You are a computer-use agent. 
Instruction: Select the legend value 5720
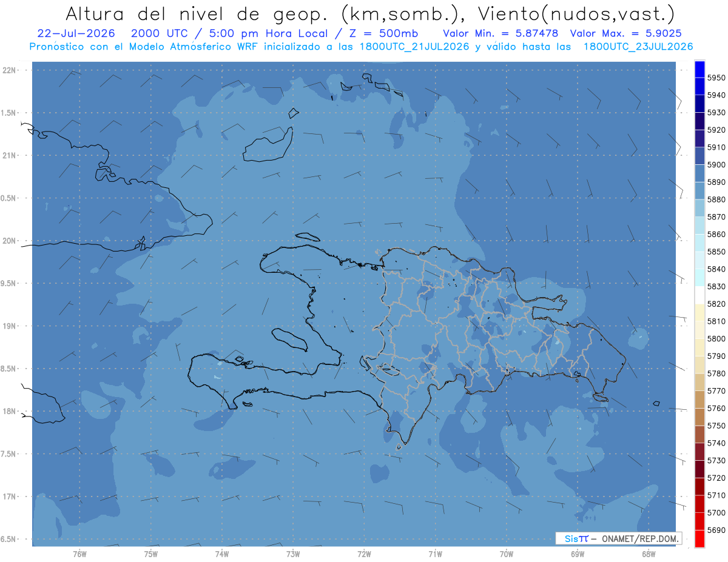pyautogui.click(x=716, y=478)
